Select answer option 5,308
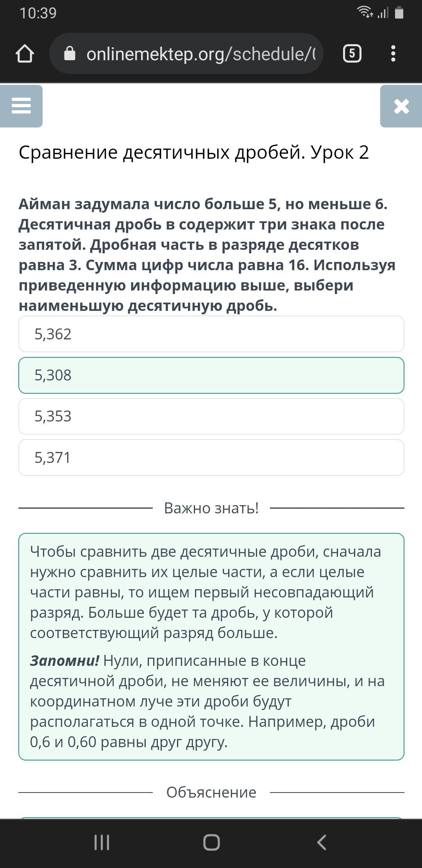 click(211, 375)
